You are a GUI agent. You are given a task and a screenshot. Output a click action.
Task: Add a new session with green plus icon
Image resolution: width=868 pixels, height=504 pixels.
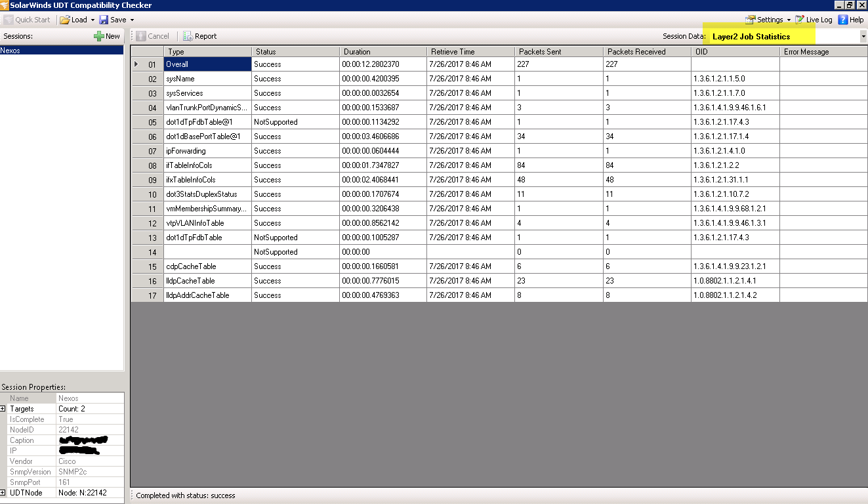coord(98,36)
